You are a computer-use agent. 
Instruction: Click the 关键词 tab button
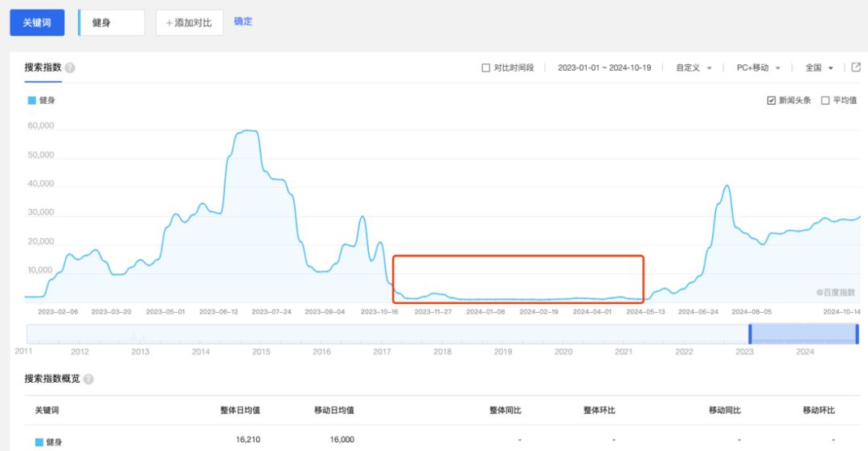coord(37,23)
